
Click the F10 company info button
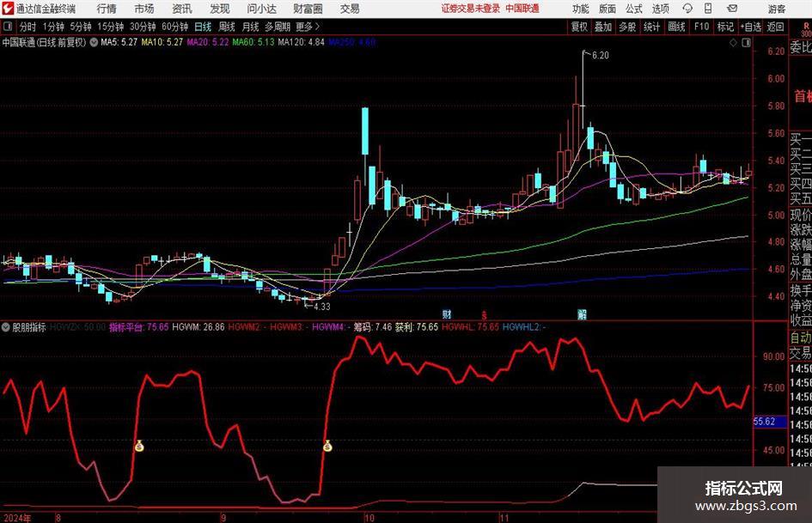pyautogui.click(x=702, y=27)
